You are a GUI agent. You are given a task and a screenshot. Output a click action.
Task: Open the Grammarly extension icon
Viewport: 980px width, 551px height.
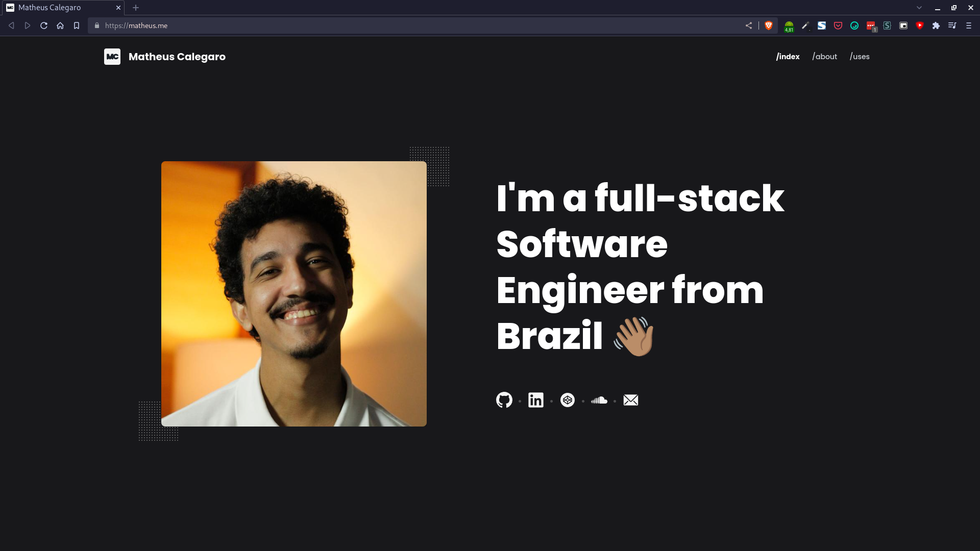pyautogui.click(x=854, y=26)
